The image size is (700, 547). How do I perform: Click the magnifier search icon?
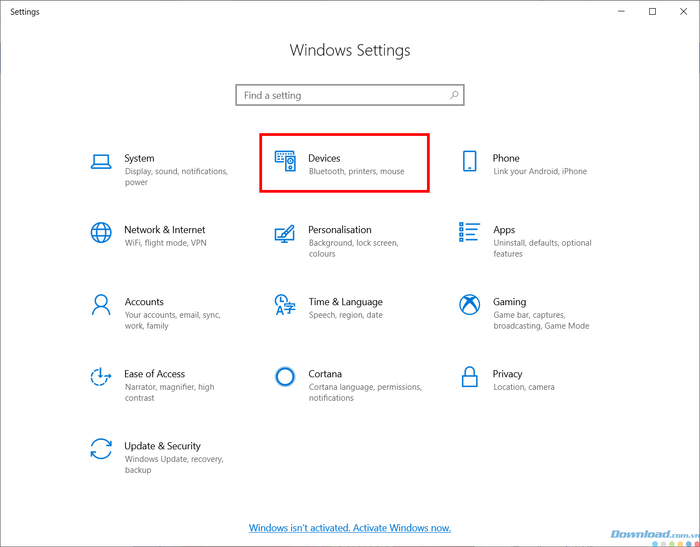click(454, 95)
